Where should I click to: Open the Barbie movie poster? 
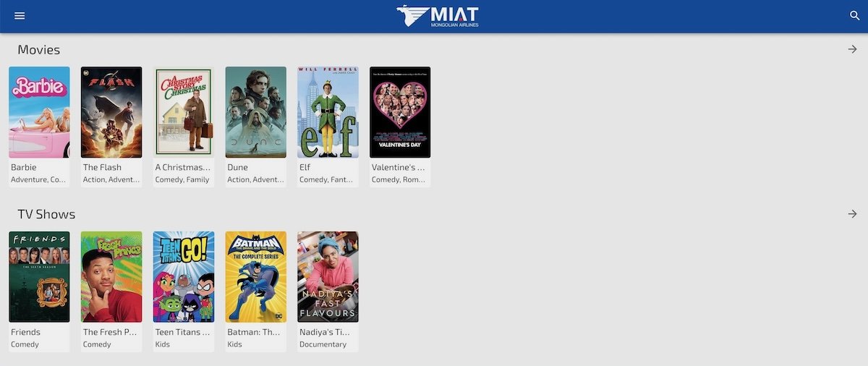pyautogui.click(x=39, y=112)
